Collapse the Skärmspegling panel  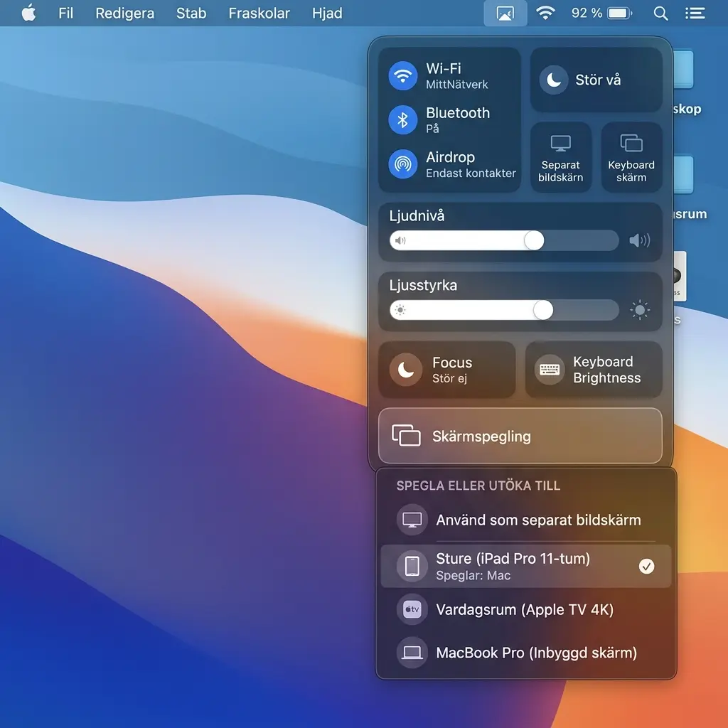click(520, 436)
